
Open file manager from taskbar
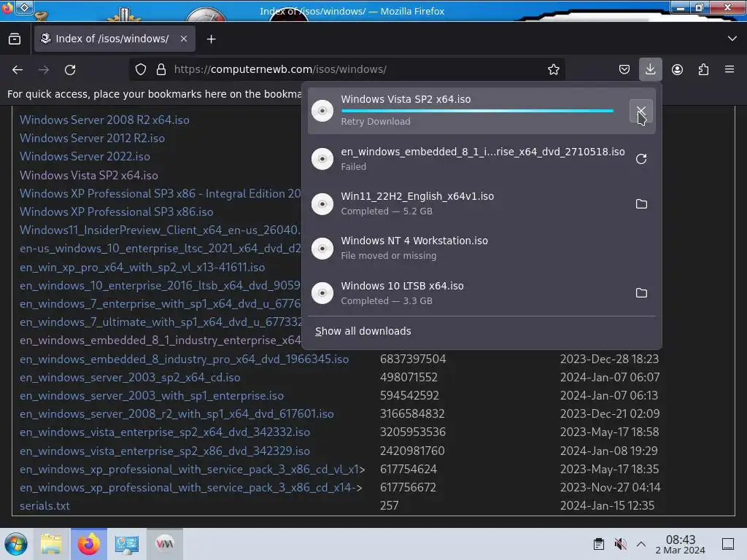point(51,544)
